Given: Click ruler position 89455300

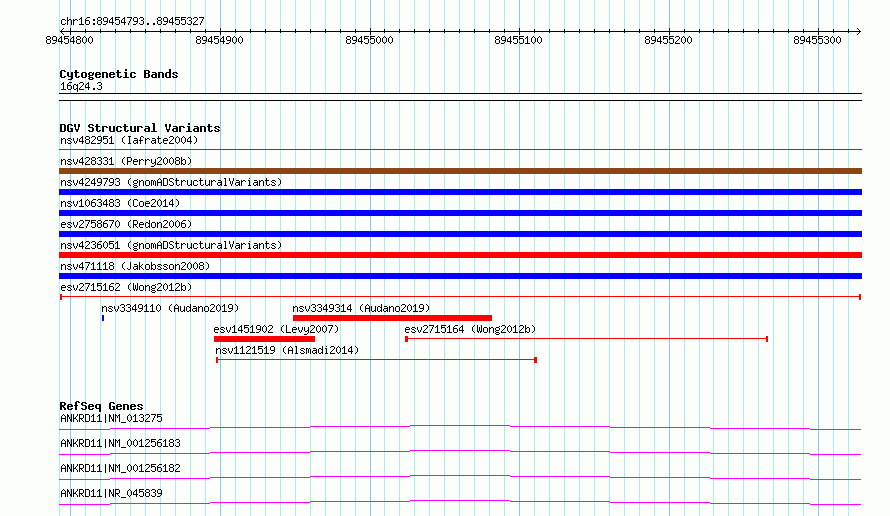Looking at the screenshot, I should (817, 40).
